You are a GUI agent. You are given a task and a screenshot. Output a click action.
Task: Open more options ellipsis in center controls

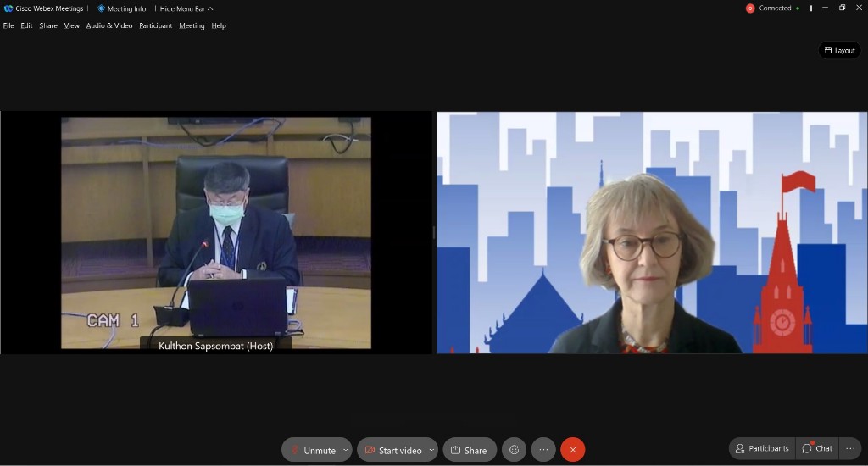pyautogui.click(x=543, y=450)
